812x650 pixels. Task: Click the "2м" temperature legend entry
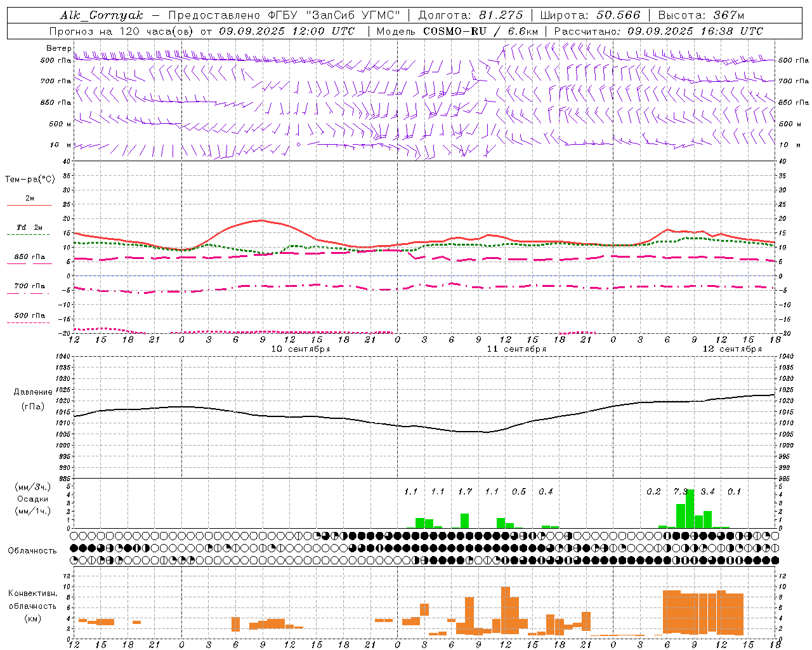(30, 199)
